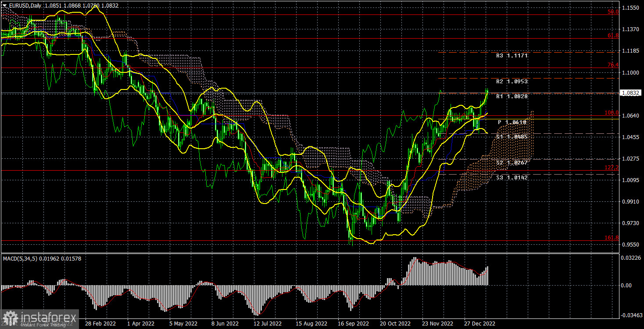644x329 pixels.
Task: Click -0.03463 on the MACD scale
Action: pos(632,315)
